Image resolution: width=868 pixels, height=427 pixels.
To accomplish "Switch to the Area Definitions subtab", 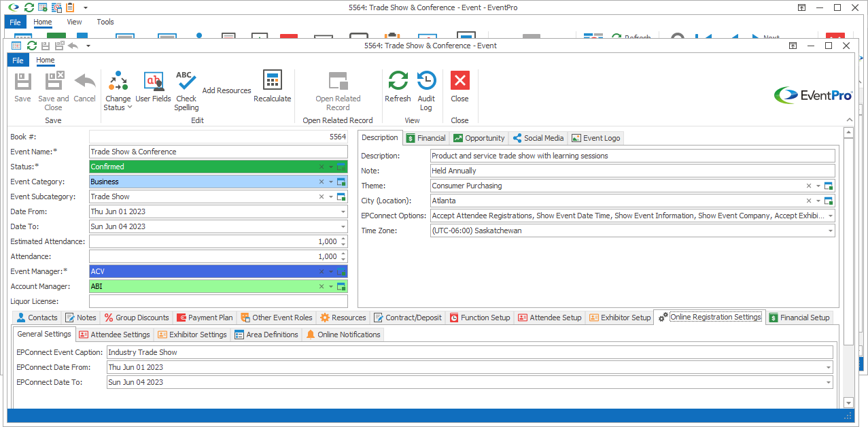I will [x=266, y=335].
